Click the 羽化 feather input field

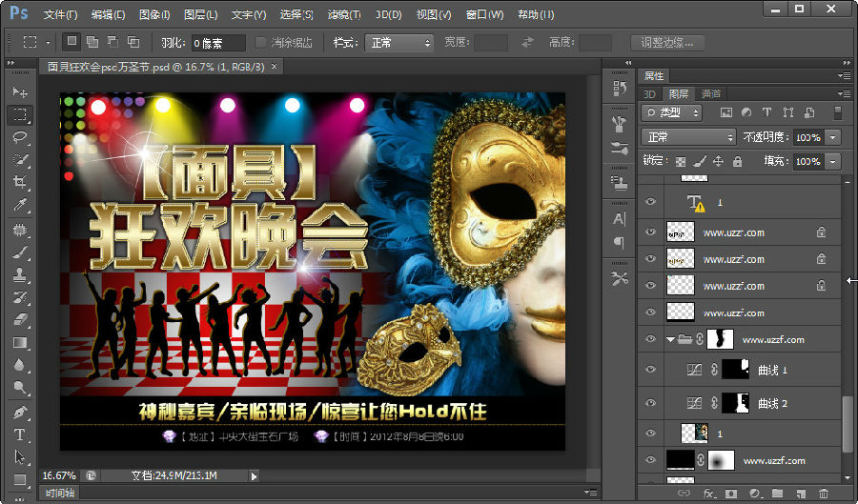pyautogui.click(x=217, y=43)
